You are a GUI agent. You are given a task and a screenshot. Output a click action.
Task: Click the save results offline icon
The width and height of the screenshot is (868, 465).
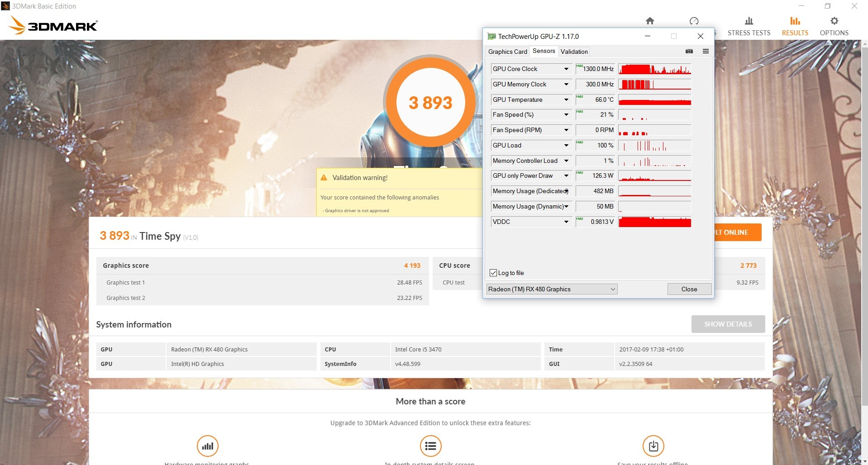point(653,446)
